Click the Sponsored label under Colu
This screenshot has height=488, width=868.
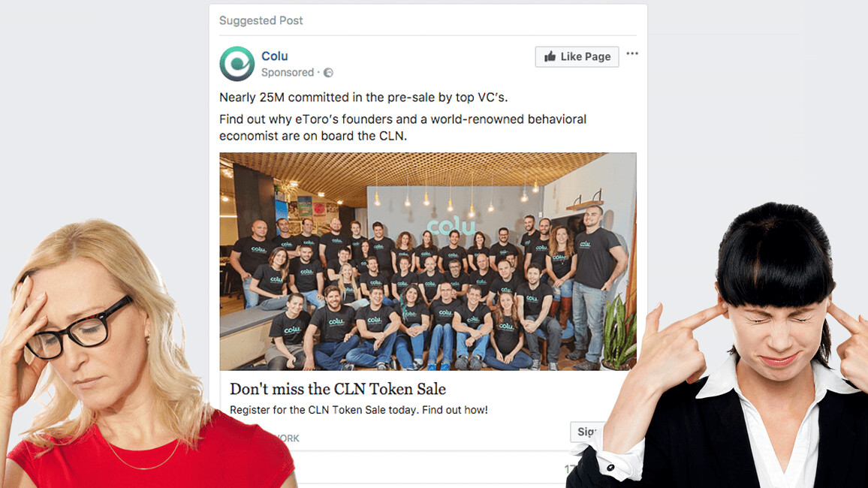tap(288, 73)
